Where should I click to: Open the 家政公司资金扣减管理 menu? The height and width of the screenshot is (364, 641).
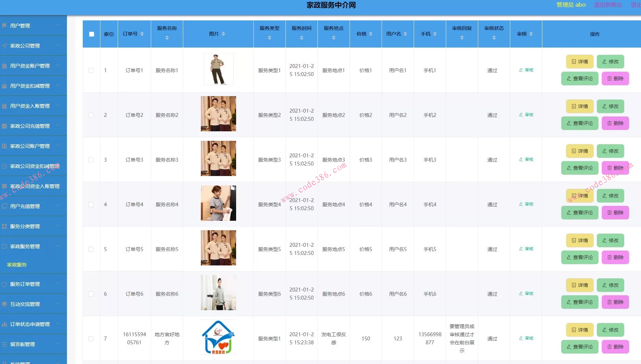click(33, 166)
